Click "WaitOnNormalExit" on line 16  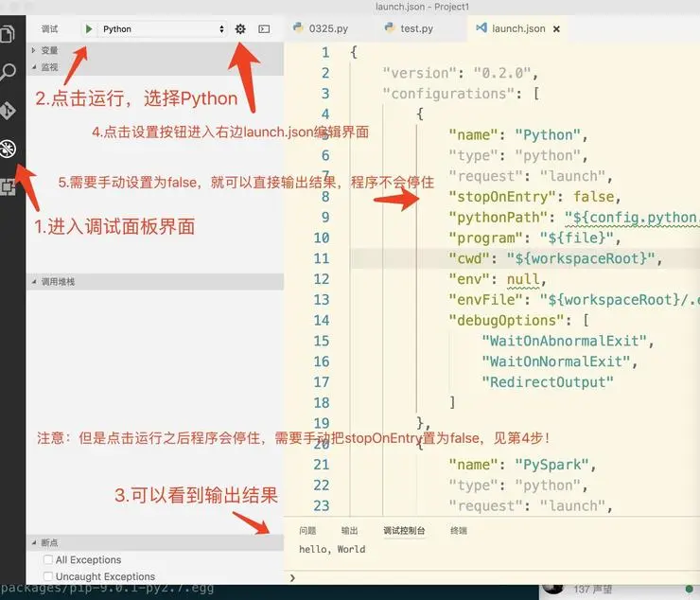(556, 362)
